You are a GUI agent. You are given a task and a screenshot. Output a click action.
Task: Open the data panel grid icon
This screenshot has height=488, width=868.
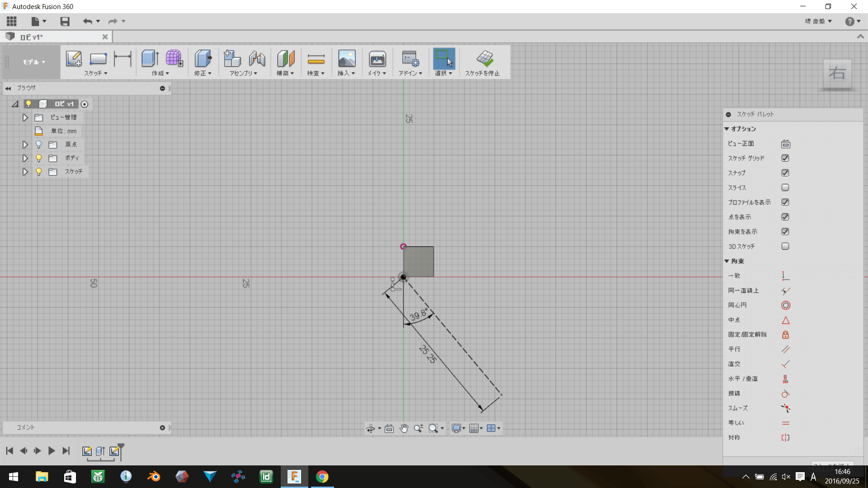click(12, 21)
